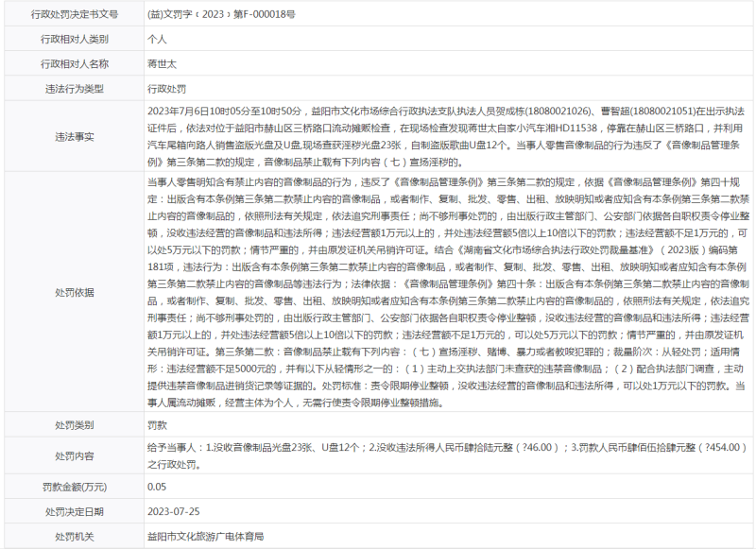Screen dimensions: 756x549
Task: Select the fine amount 0.05
Action: click(x=157, y=487)
